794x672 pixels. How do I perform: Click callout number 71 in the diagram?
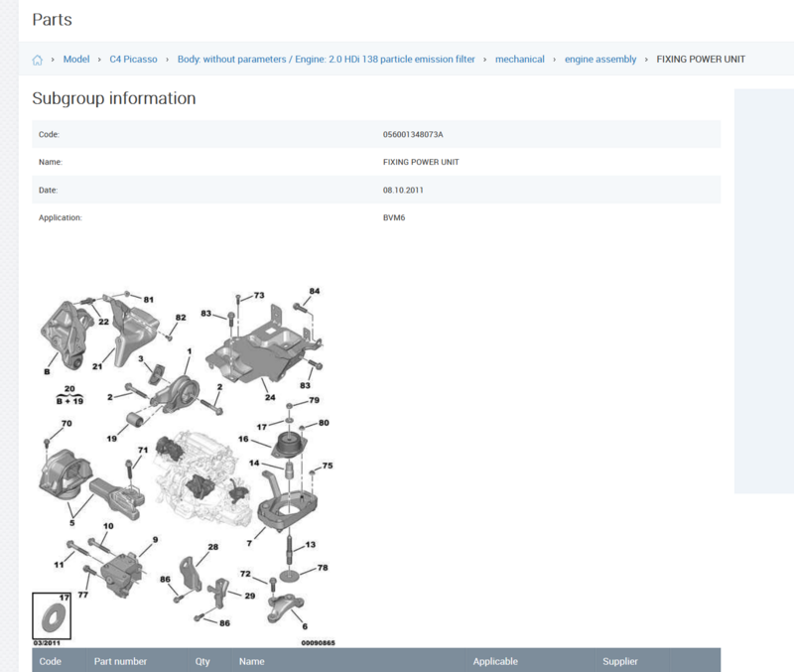coord(143,450)
